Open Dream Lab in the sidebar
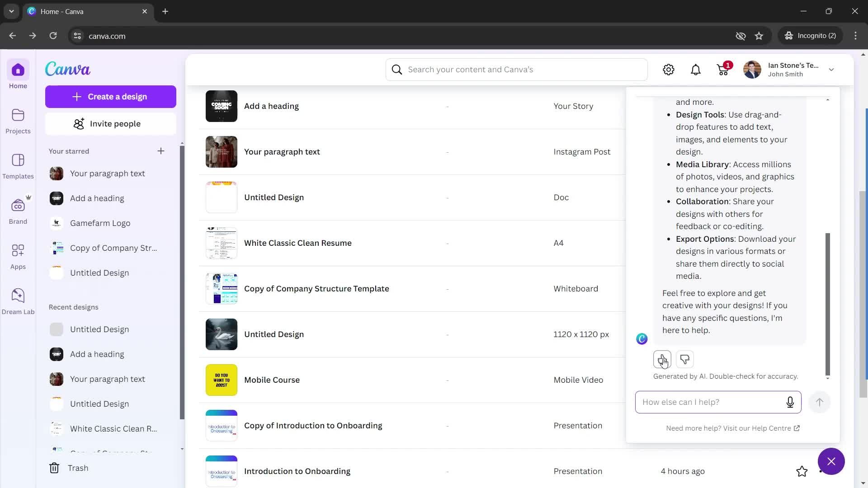Viewport: 868px width, 488px height. [x=18, y=302]
